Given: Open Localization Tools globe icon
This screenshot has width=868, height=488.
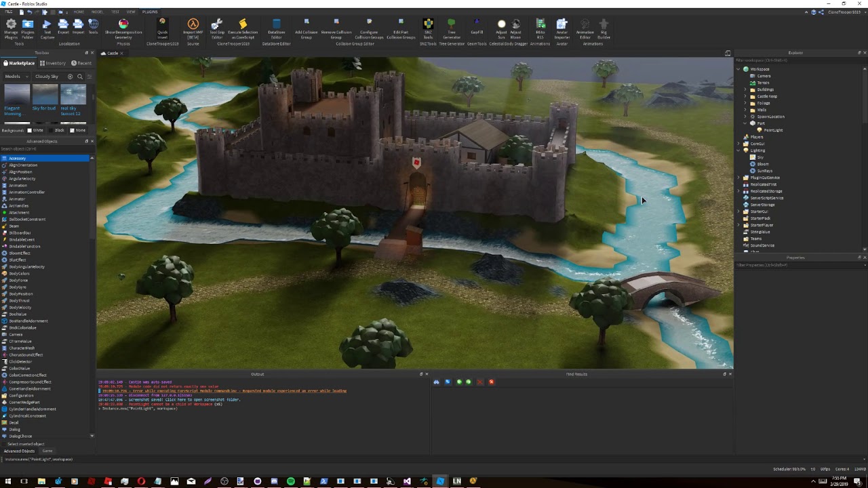Looking at the screenshot, I should 93,27.
